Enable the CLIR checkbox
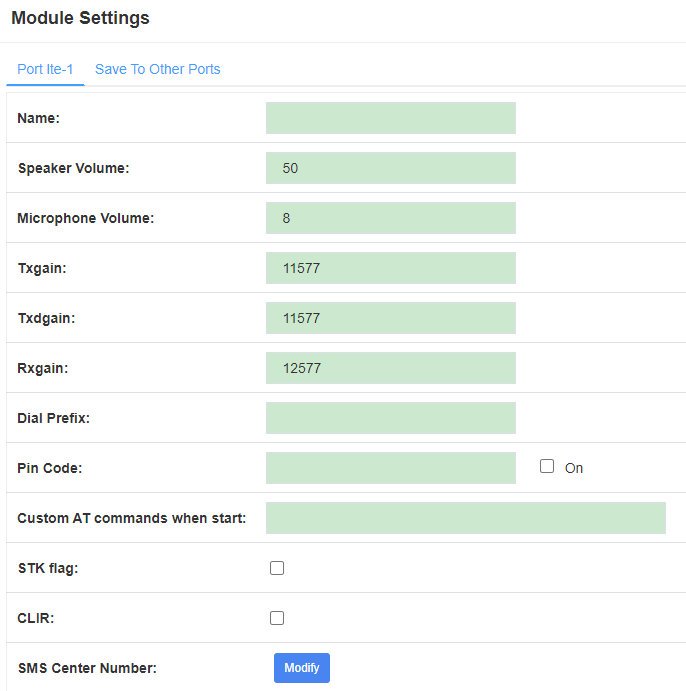This screenshot has height=691, width=686. [277, 618]
